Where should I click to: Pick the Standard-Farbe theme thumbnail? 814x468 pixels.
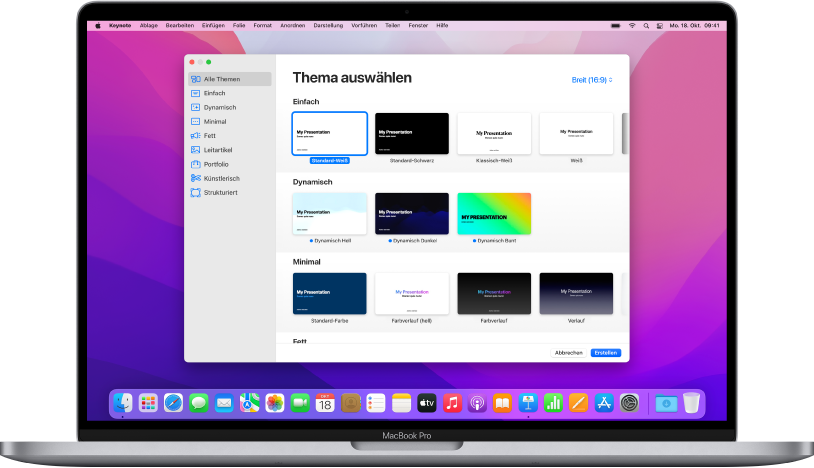[330, 294]
